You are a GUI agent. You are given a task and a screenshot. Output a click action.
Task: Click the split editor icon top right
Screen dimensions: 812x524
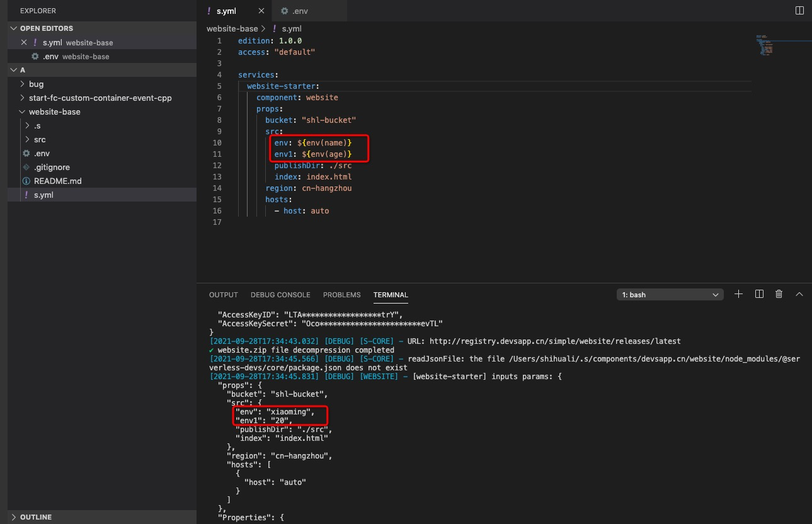[x=799, y=10]
